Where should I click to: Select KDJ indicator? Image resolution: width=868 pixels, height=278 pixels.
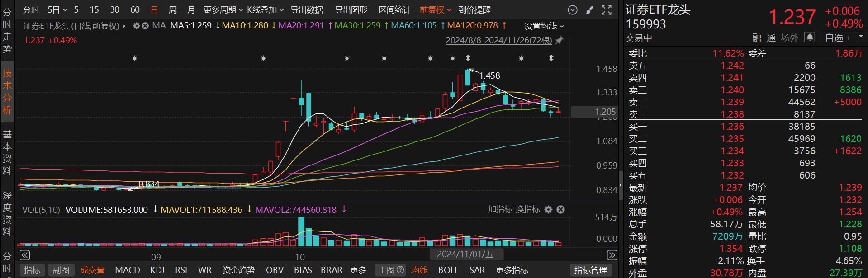[x=157, y=270]
